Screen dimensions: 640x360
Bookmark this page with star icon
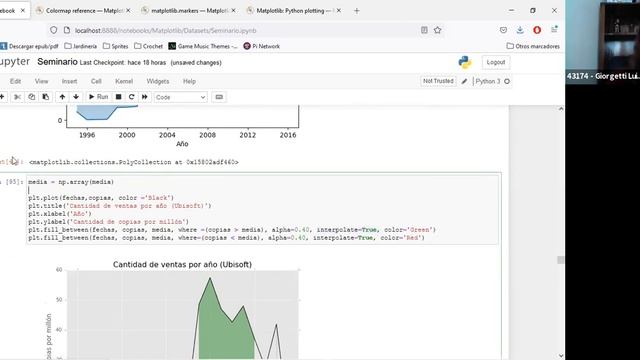(438, 30)
